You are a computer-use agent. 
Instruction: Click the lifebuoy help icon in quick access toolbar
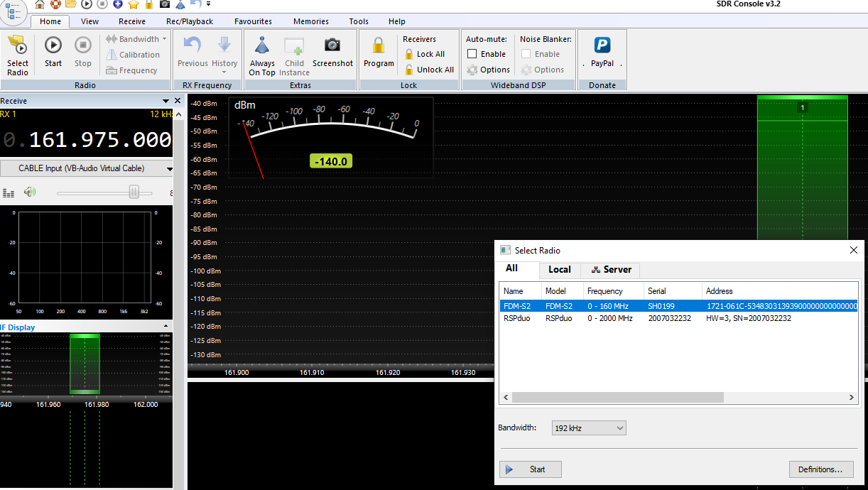click(55, 4)
